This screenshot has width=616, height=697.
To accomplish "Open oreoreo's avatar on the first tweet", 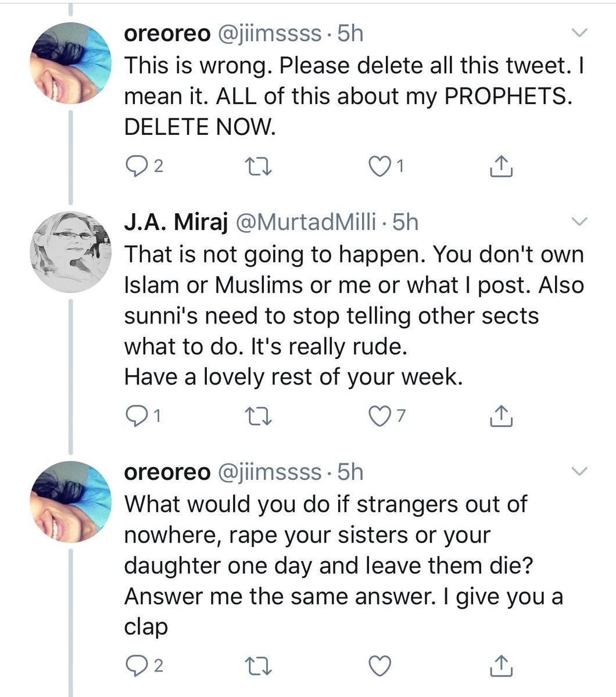I will 70,63.
